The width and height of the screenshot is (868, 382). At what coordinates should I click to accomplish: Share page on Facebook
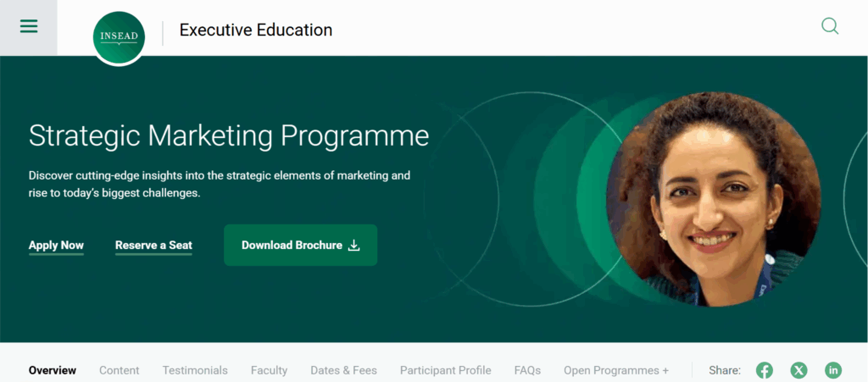coord(765,370)
